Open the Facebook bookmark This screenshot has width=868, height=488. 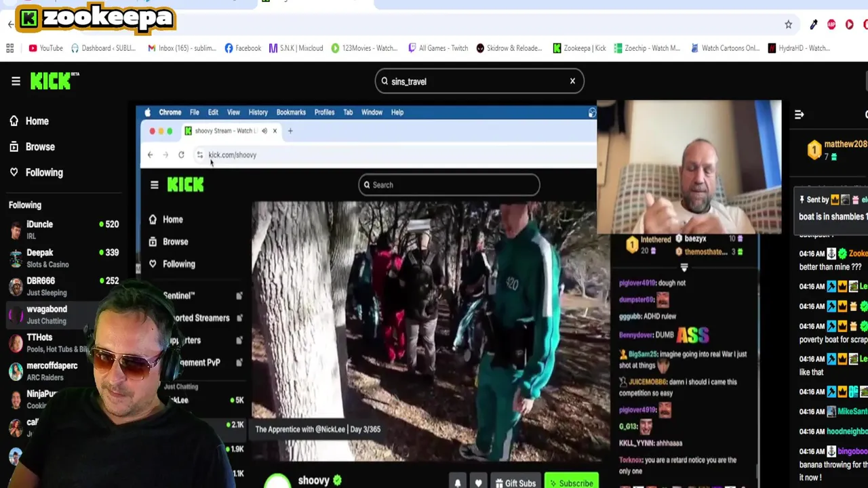click(x=242, y=48)
